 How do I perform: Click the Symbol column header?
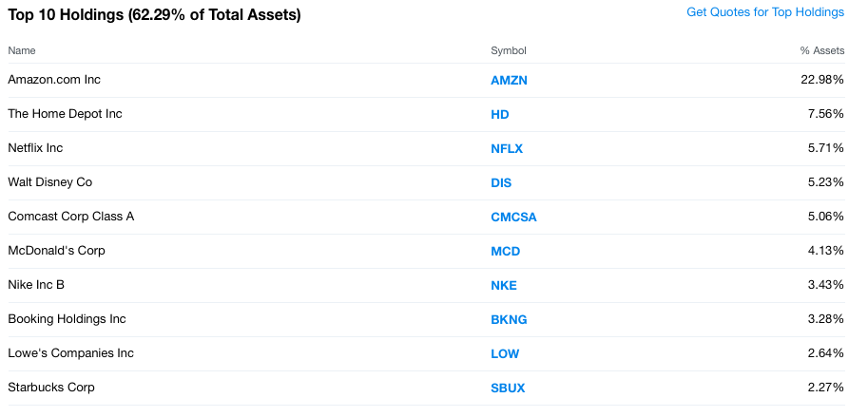[509, 50]
